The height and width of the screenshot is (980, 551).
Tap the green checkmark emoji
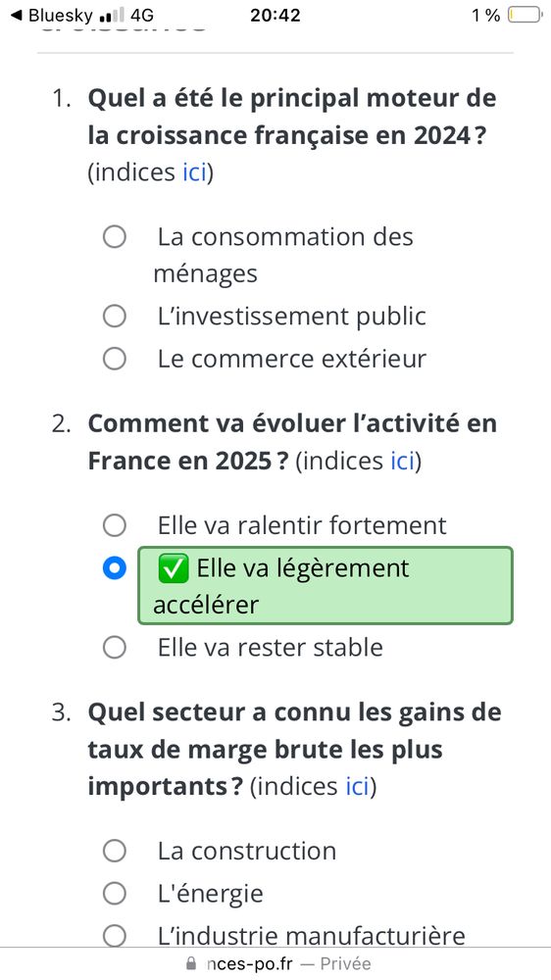point(174,569)
